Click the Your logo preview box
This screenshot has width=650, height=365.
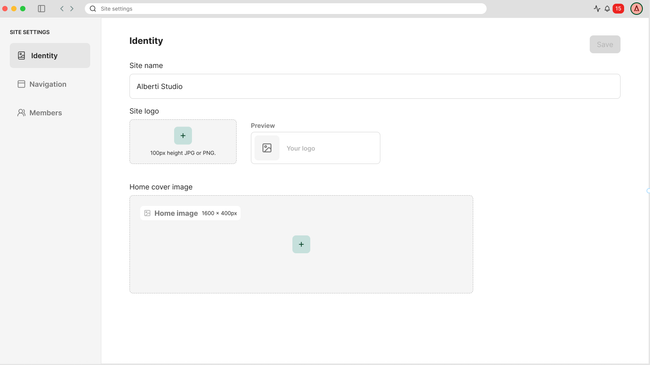315,148
